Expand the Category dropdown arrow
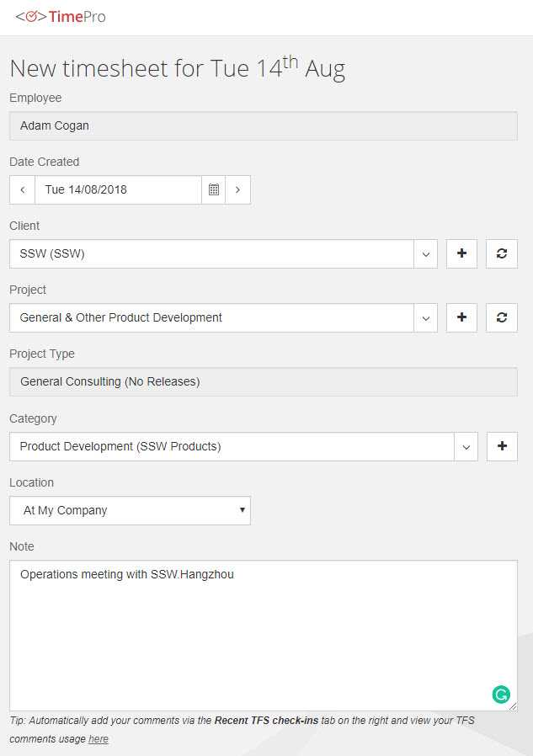533x756 pixels. pos(466,446)
